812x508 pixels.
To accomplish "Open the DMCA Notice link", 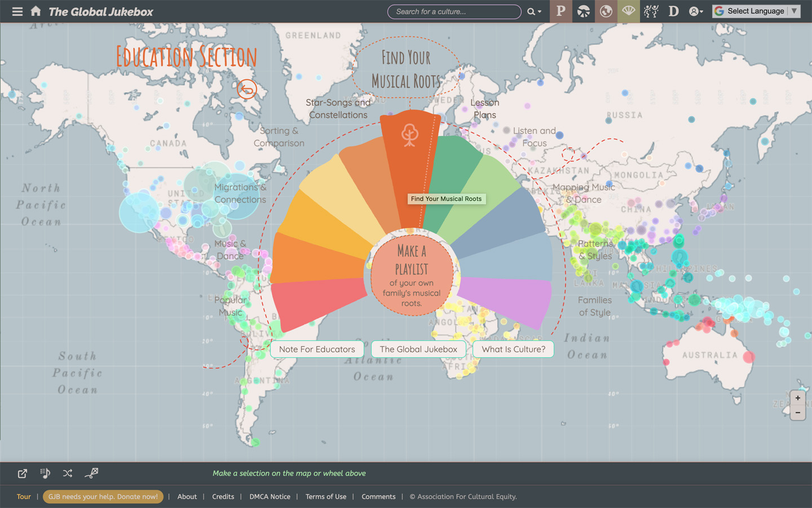I will coord(270,497).
